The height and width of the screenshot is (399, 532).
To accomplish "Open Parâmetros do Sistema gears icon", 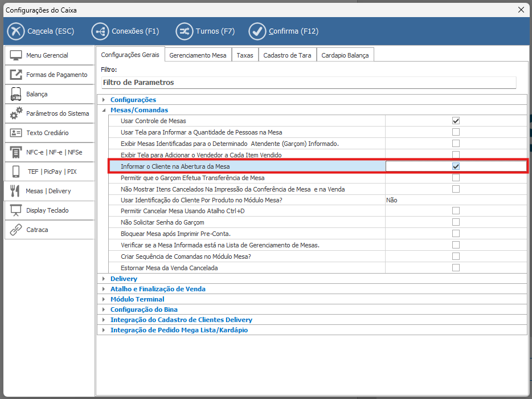I will (16, 113).
